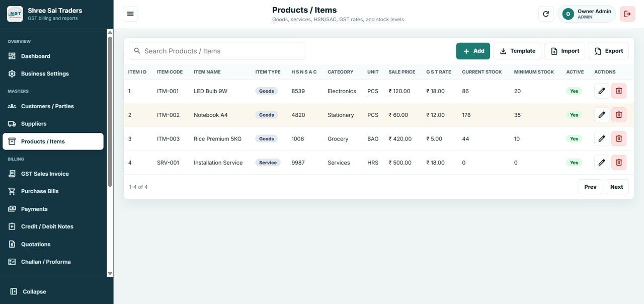Click the Export button
The height and width of the screenshot is (304, 644).
tap(608, 51)
